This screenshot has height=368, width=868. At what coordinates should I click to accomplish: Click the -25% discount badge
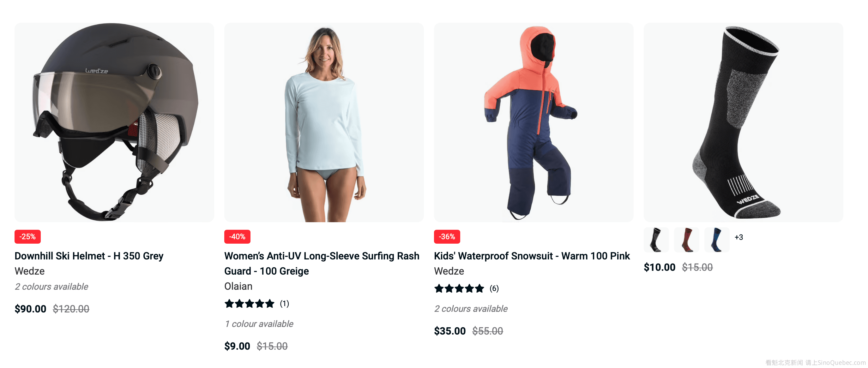tap(27, 237)
